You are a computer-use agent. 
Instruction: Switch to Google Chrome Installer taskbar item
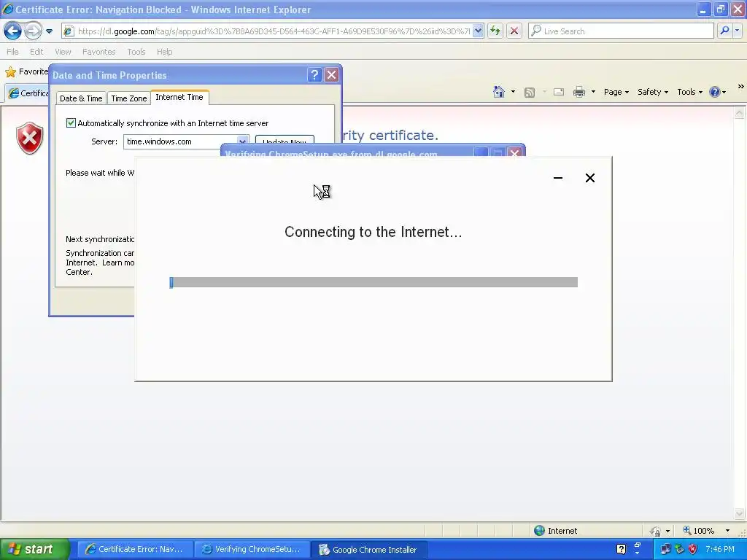[x=369, y=550]
